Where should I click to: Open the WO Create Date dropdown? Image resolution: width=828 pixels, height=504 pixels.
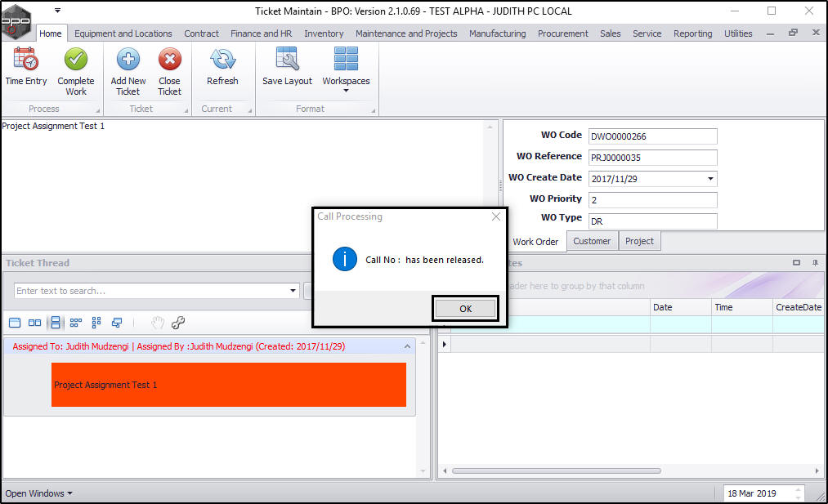(711, 179)
